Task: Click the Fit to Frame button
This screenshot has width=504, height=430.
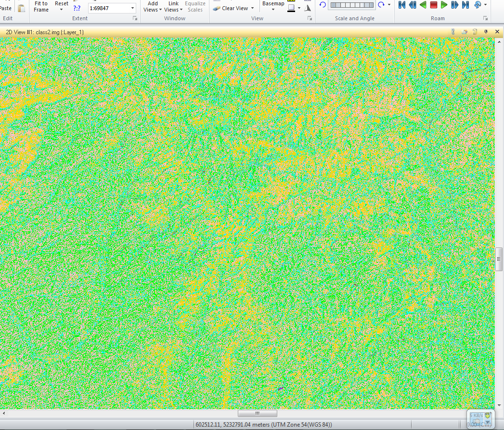Action: point(41,6)
